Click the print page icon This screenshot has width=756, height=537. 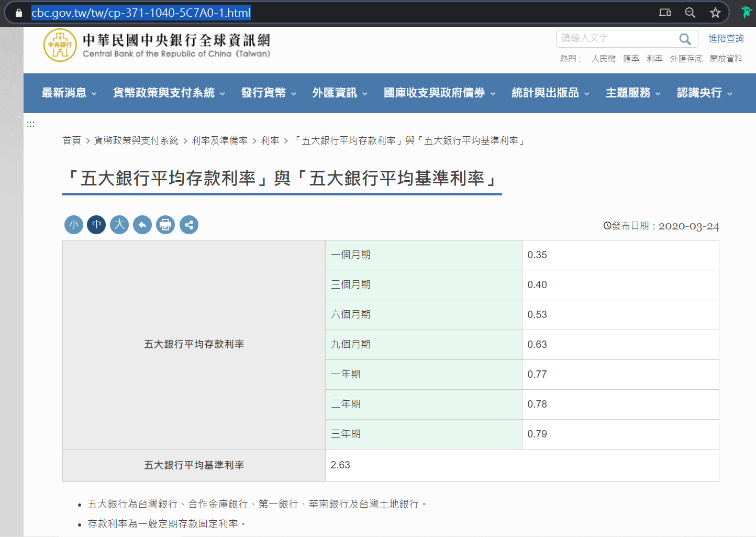pyautogui.click(x=165, y=225)
